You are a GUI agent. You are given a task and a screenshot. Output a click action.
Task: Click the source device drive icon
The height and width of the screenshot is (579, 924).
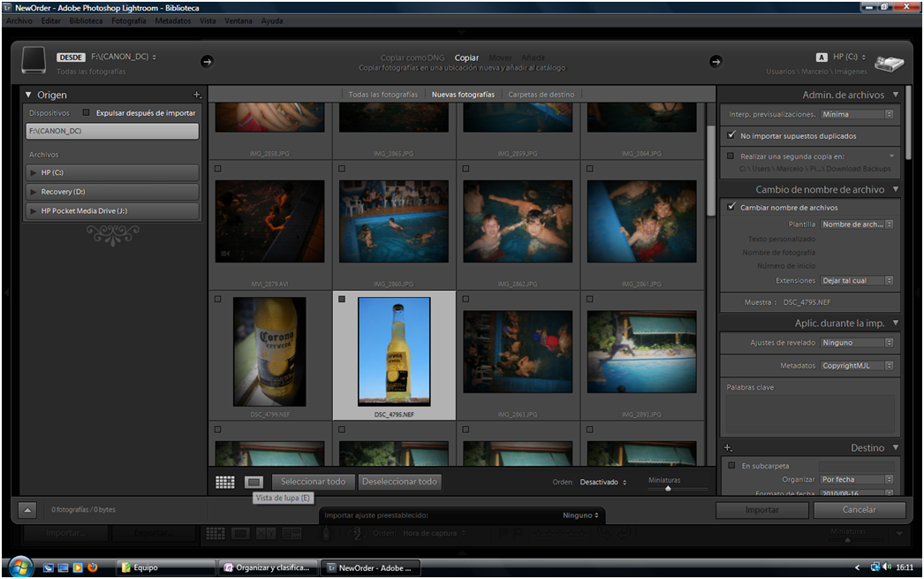pos(34,61)
